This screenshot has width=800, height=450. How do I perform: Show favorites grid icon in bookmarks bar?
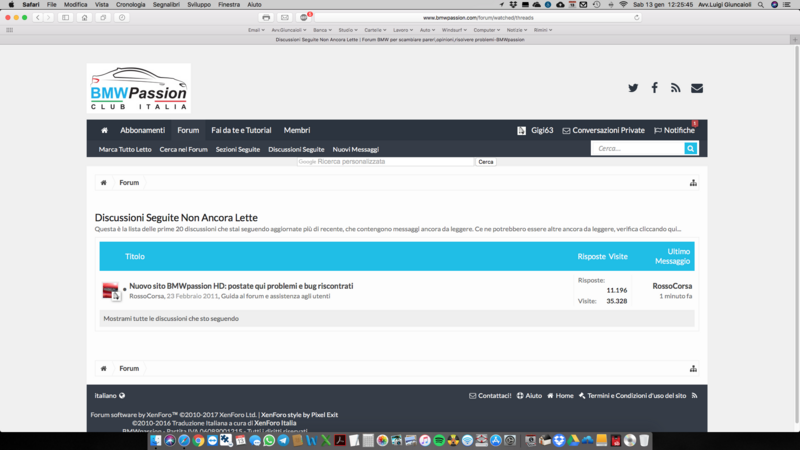(9, 30)
